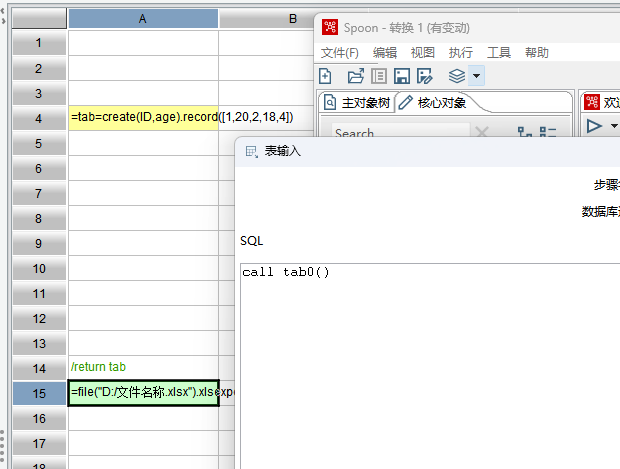The width and height of the screenshot is (620, 469).
Task: Click the expand tree icon beside search
Action: [x=523, y=133]
